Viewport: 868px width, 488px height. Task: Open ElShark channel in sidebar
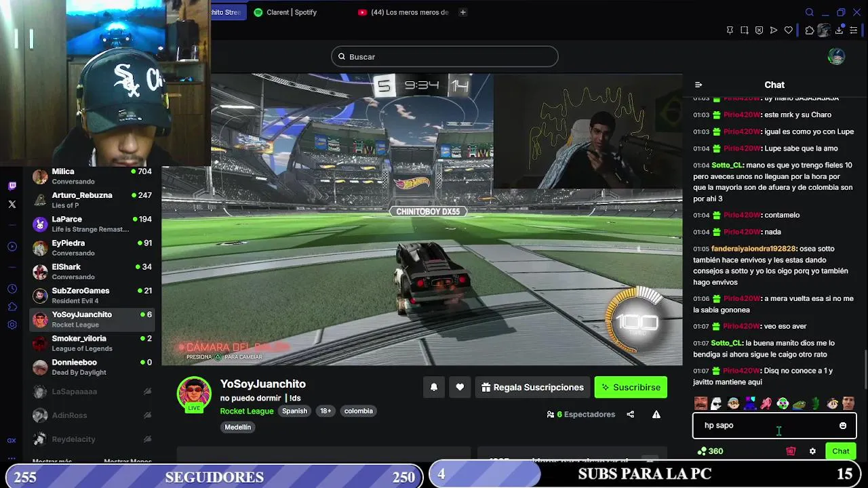coord(92,271)
